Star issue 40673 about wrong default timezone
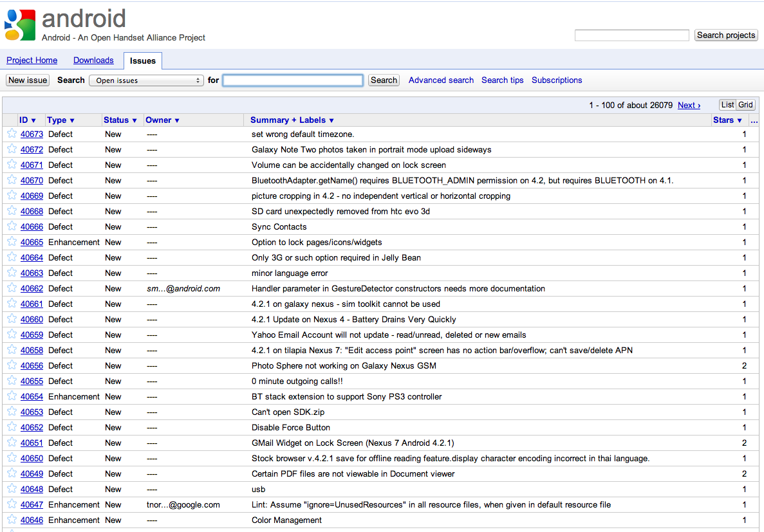The width and height of the screenshot is (764, 532). [12, 134]
